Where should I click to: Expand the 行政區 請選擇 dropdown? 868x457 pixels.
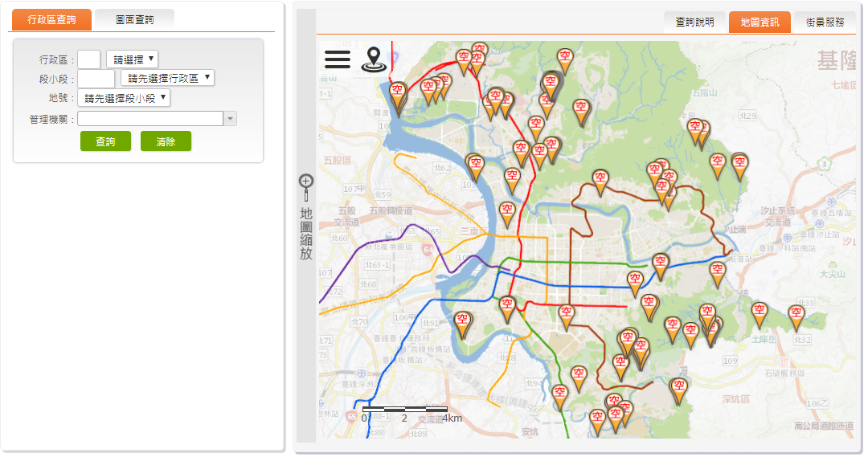pyautogui.click(x=132, y=59)
